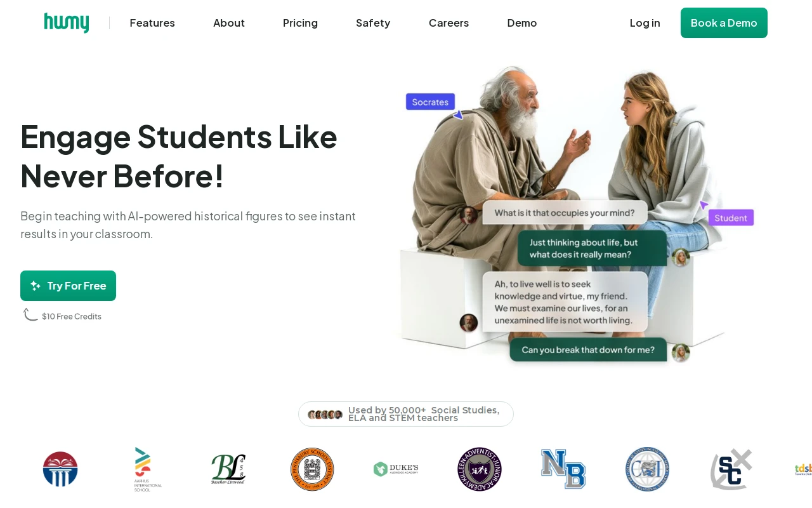Open the Features menu item
The image size is (812, 508).
(x=152, y=23)
